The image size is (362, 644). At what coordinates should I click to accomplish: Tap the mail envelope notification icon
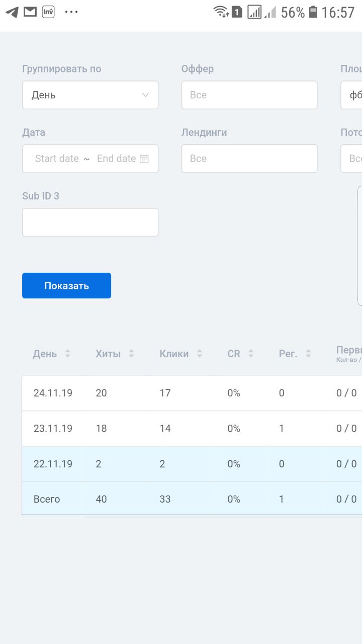point(30,12)
